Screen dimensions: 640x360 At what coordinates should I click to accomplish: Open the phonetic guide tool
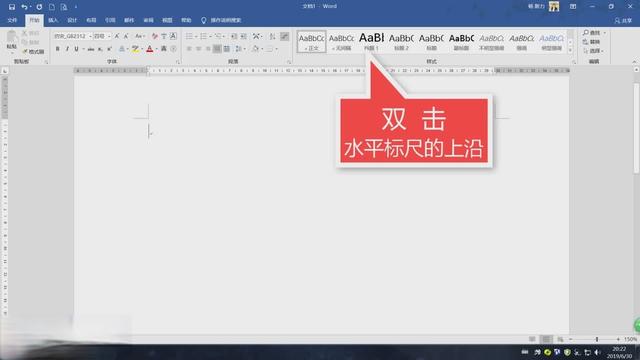click(164, 36)
